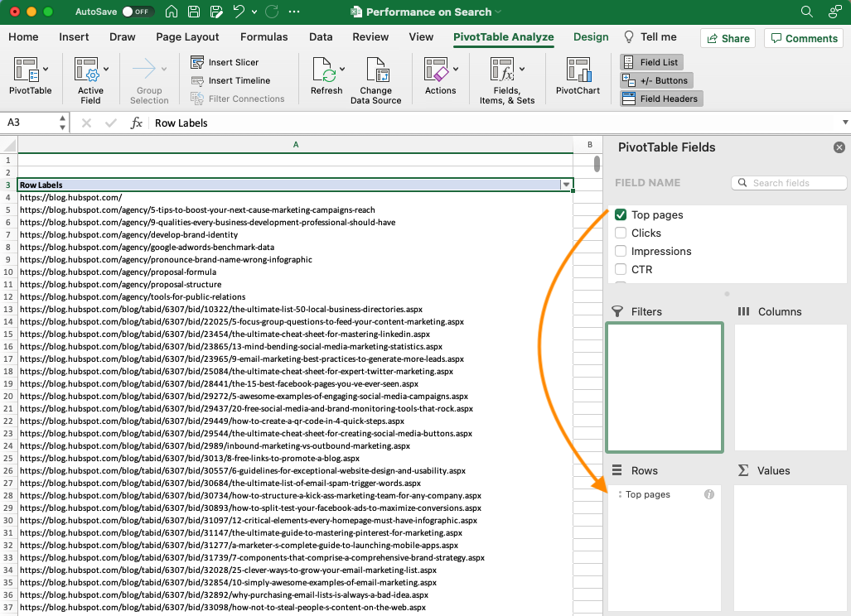Screen dimensions: 851x616
Task: Open the Row Labels filter dropdown
Action: tap(567, 185)
